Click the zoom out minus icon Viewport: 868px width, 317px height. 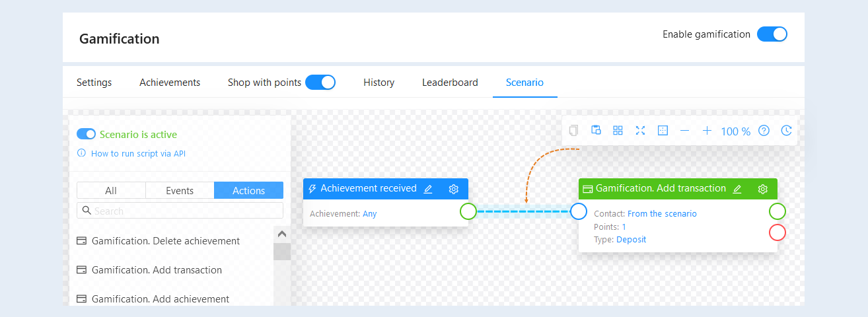tap(684, 131)
